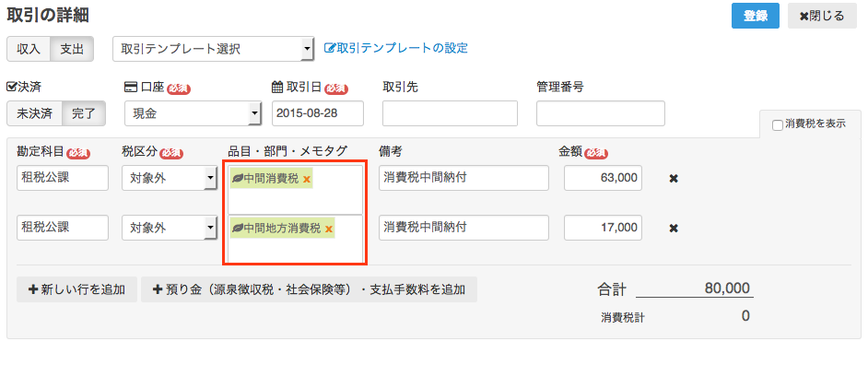Image resolution: width=868 pixels, height=365 pixels.
Task: Open the 取引テンプレート選択 dropdown
Action: point(214,49)
